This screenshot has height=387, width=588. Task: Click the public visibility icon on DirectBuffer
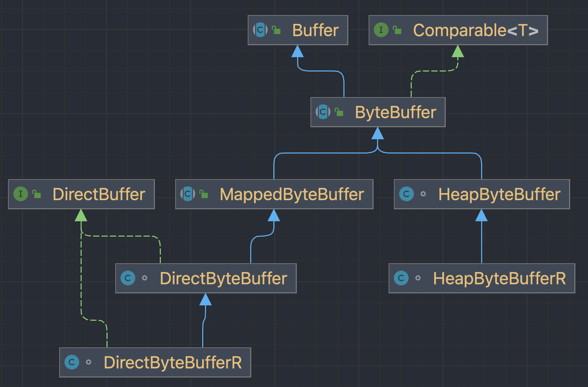[36, 194]
